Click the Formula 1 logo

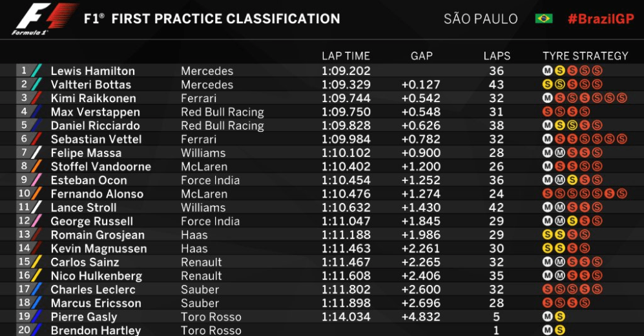[x=45, y=19]
